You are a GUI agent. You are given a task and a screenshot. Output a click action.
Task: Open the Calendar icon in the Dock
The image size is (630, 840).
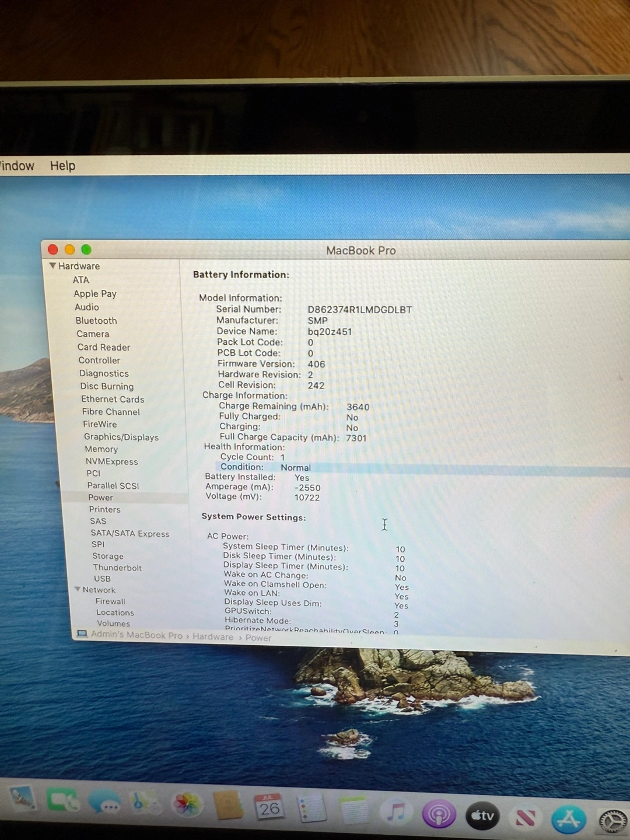(269, 807)
